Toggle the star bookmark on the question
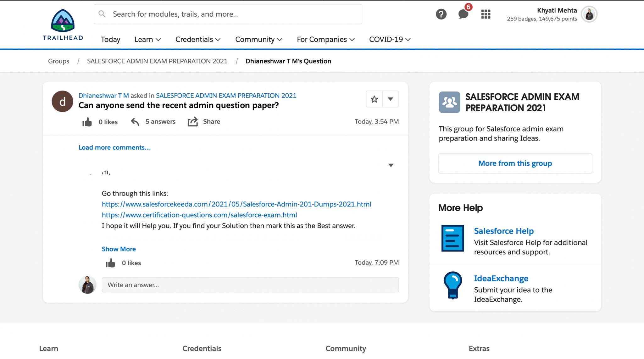Screen dimensions: 644x359 tap(374, 99)
